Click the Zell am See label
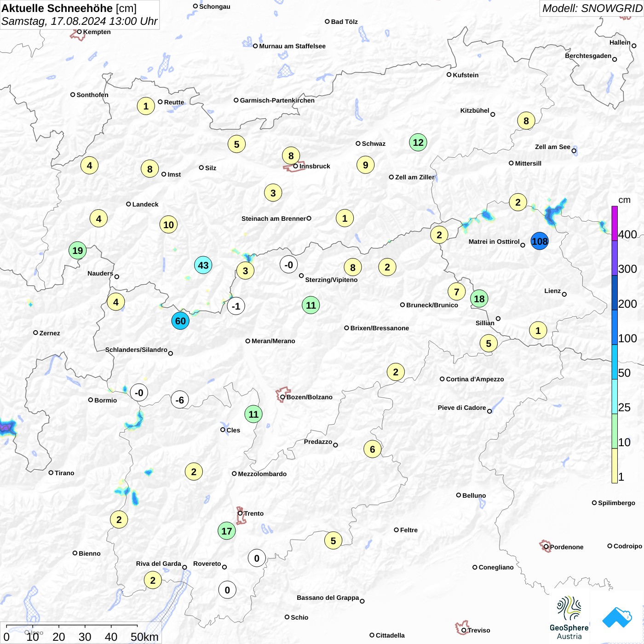The image size is (644, 644). 552,147
